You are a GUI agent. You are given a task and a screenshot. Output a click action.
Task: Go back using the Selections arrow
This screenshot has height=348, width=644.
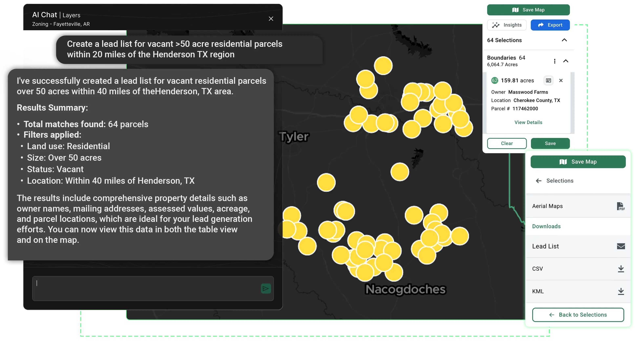pyautogui.click(x=539, y=181)
